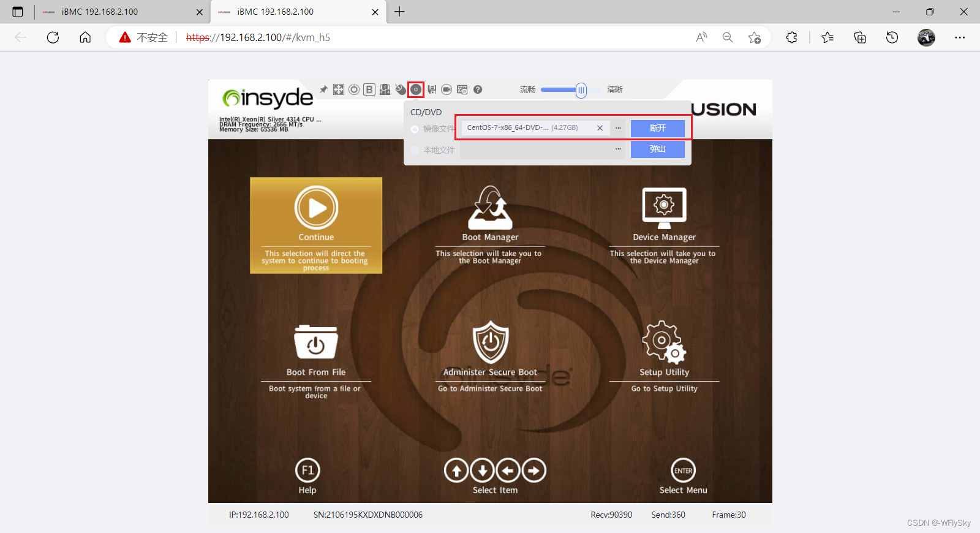Add this page to favorites
The image size is (980, 533).
click(755, 37)
